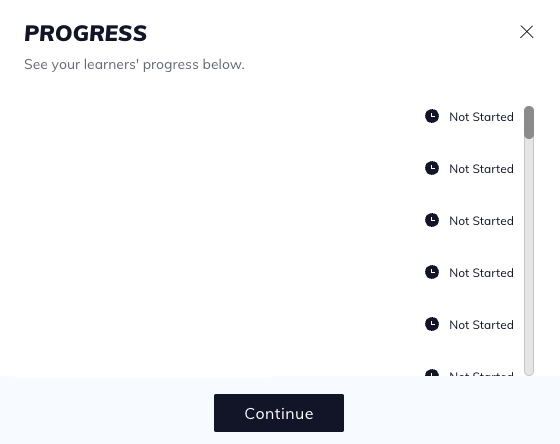Click the Continue button
Image resolution: width=560 pixels, height=444 pixels.
tap(279, 413)
